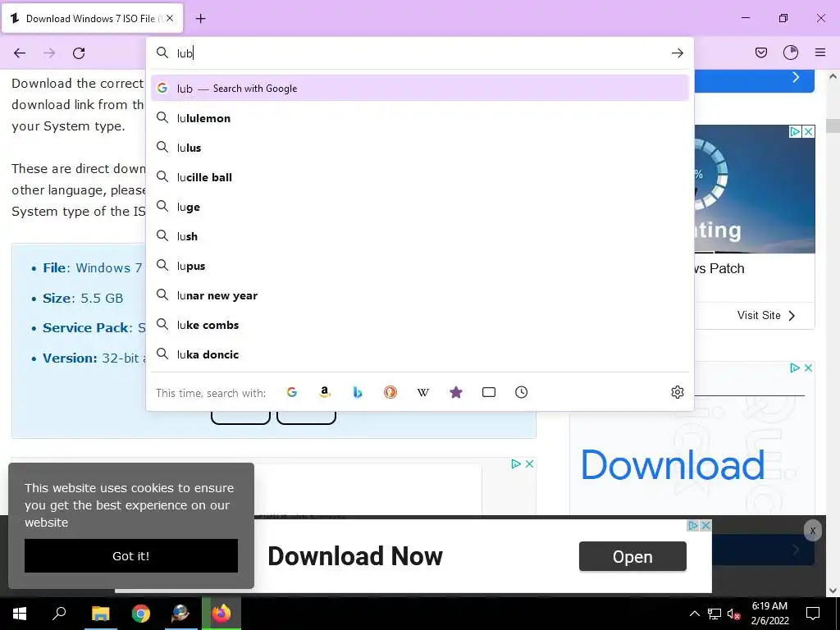840x630 pixels.
Task: Open the taskbar clock showing 6:19 AM
Action: pos(769,614)
